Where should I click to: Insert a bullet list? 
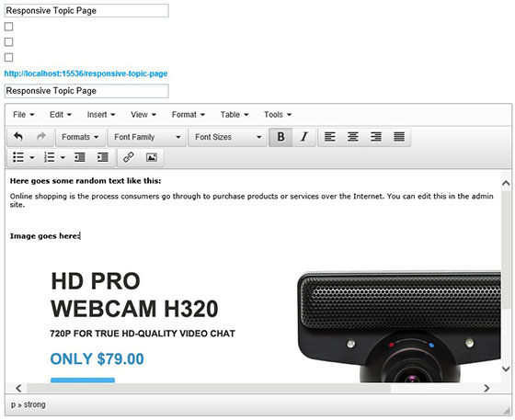tap(18, 157)
